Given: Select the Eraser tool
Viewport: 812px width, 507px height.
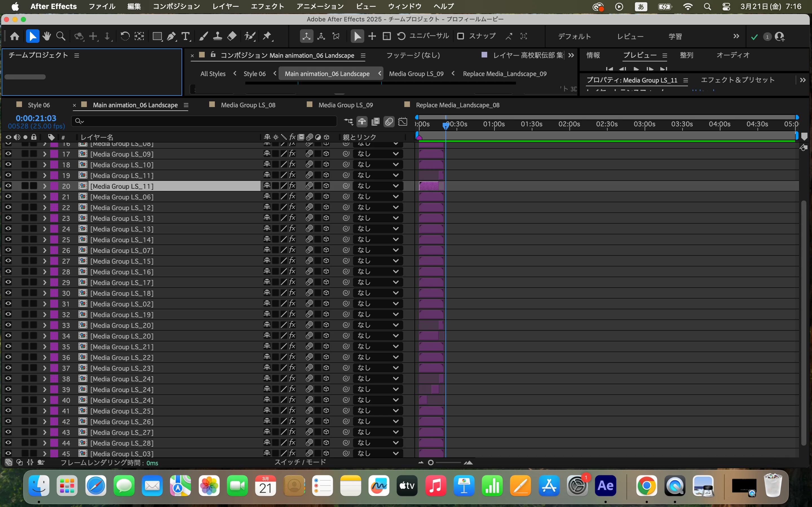Looking at the screenshot, I should [231, 36].
